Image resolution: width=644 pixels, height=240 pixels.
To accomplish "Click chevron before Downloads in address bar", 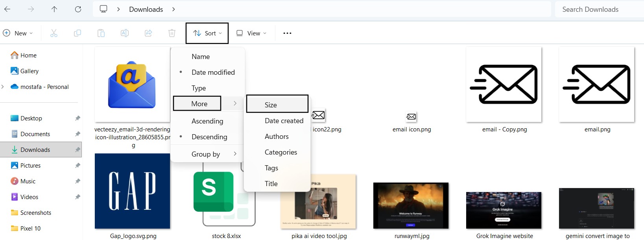I will point(118,9).
